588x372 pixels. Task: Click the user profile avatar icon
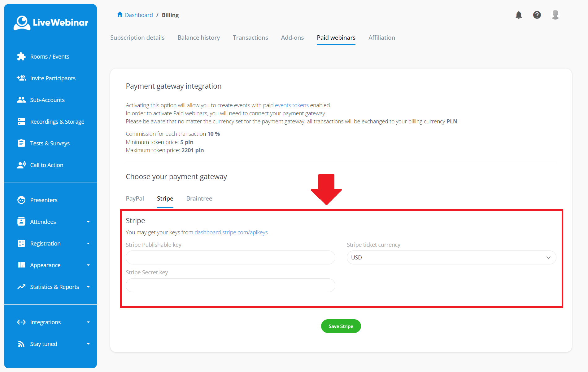pos(555,15)
